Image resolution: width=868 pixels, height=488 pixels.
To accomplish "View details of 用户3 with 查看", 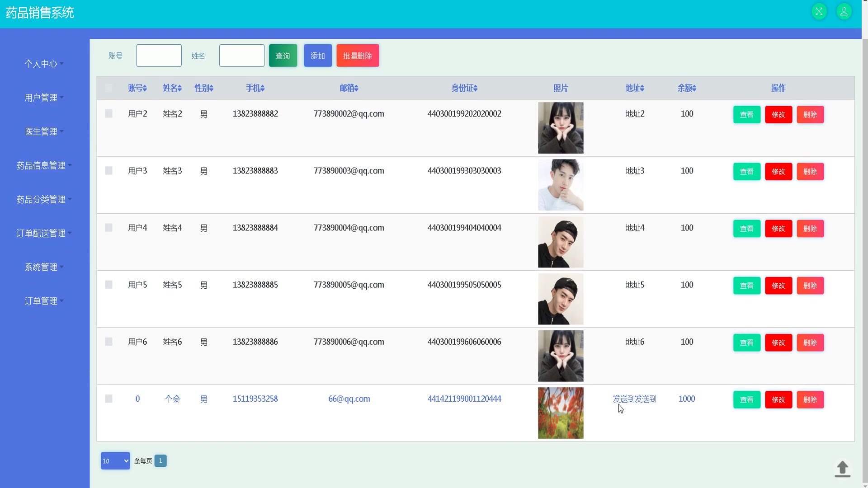I will 747,172.
